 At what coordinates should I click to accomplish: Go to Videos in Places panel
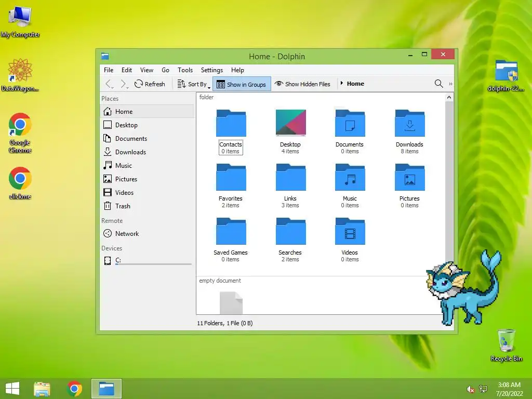(147, 192)
